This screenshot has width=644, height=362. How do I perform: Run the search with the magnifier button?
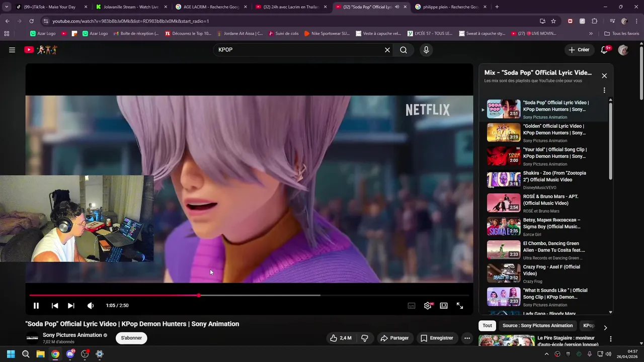point(404,50)
